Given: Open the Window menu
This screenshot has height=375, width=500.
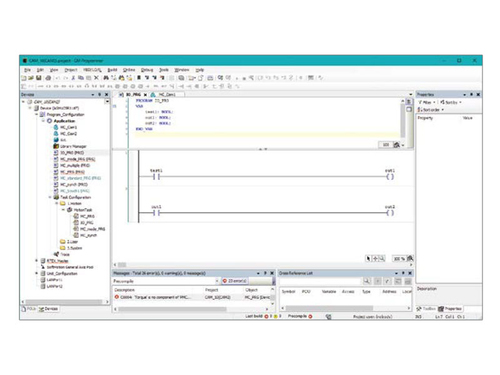Looking at the screenshot, I should click(182, 70).
